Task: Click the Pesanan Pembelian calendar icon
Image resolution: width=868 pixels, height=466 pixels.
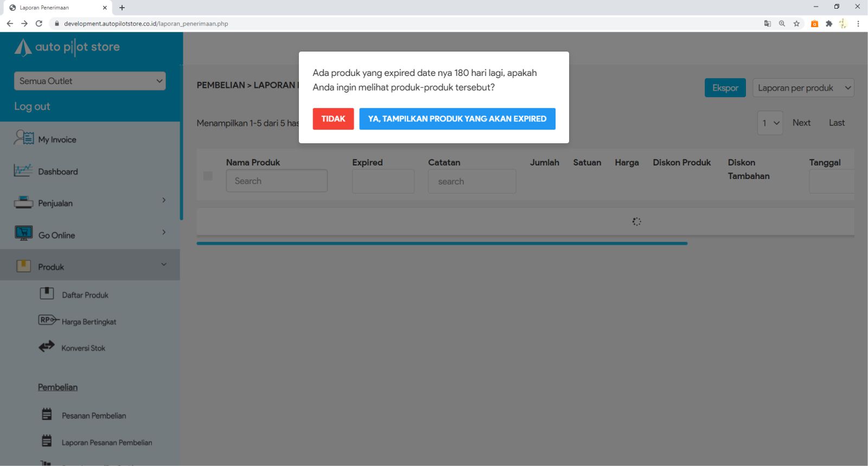Action: [x=47, y=414]
